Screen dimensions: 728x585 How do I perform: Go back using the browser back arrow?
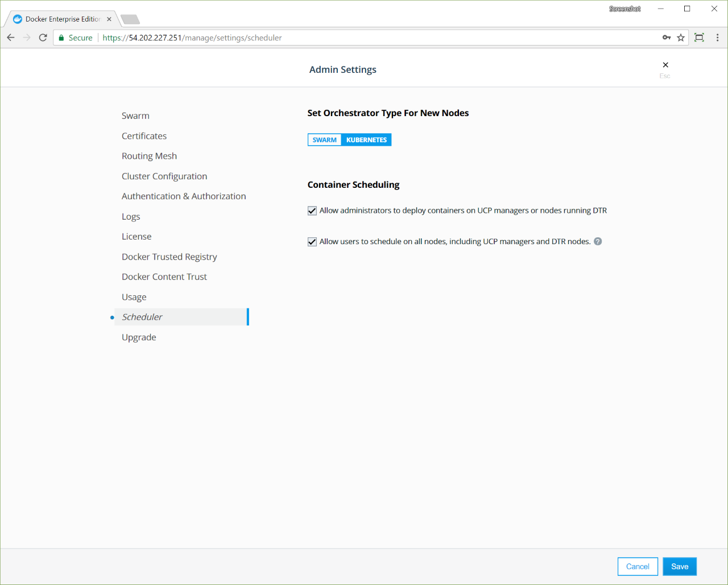pos(11,38)
